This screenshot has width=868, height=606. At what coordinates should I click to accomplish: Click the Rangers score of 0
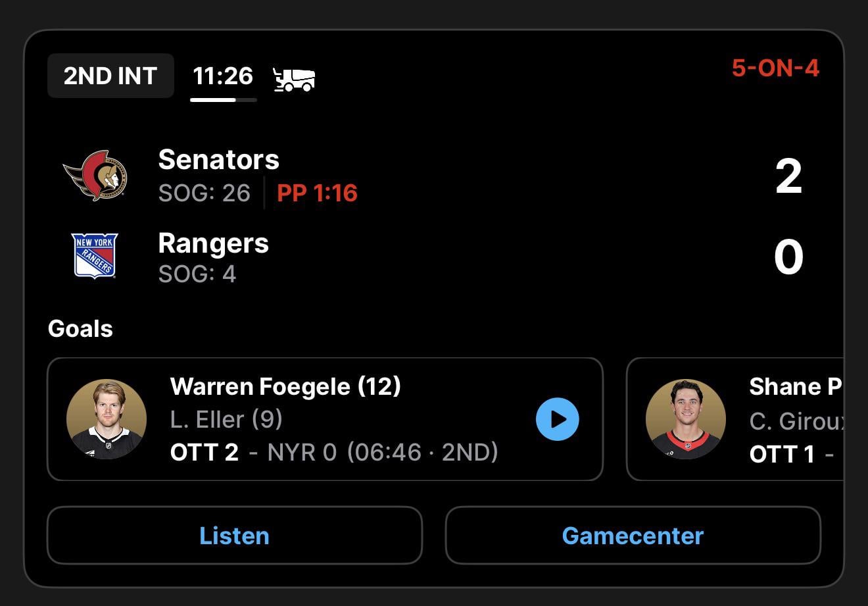tap(788, 257)
